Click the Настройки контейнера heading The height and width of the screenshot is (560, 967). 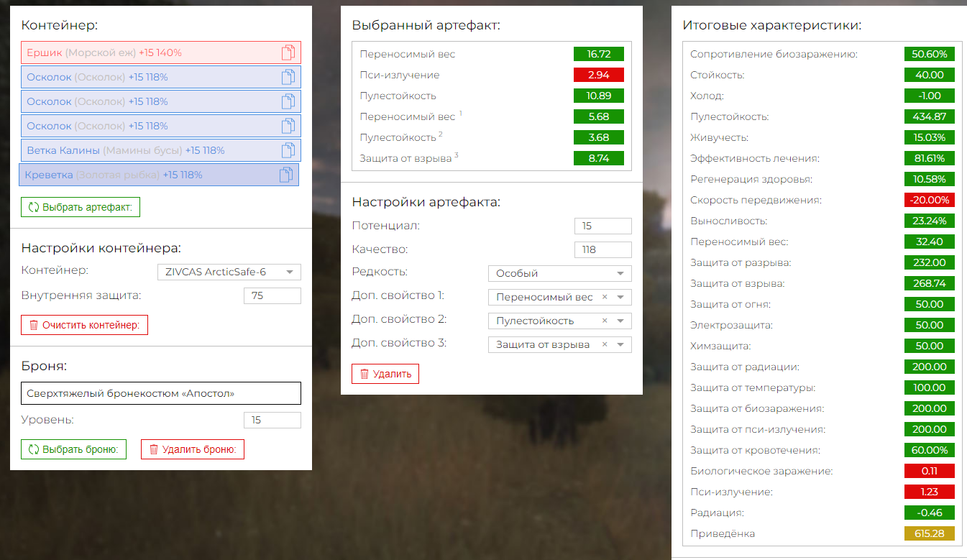point(101,248)
